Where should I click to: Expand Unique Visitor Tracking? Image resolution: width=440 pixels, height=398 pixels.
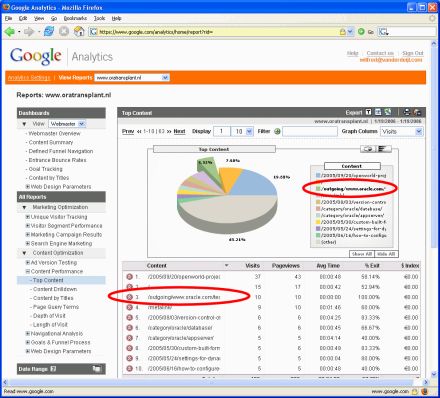click(28, 217)
